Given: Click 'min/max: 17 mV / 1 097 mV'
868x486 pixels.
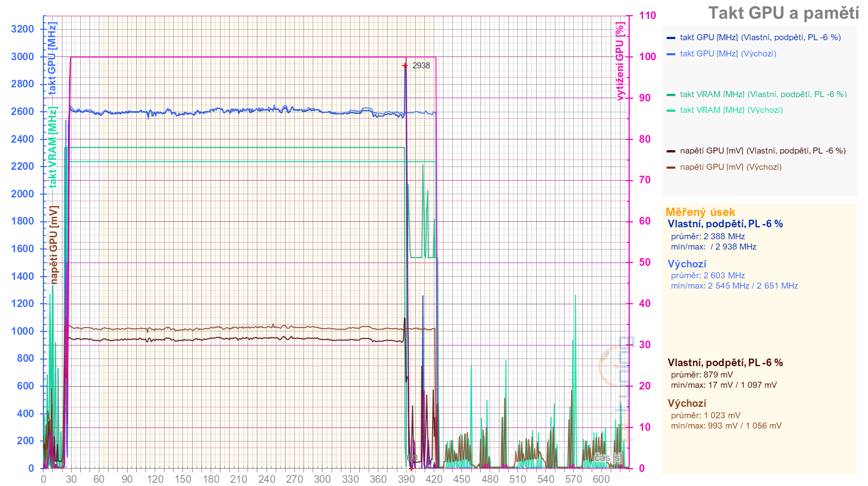Looking at the screenshot, I should 724,385.
